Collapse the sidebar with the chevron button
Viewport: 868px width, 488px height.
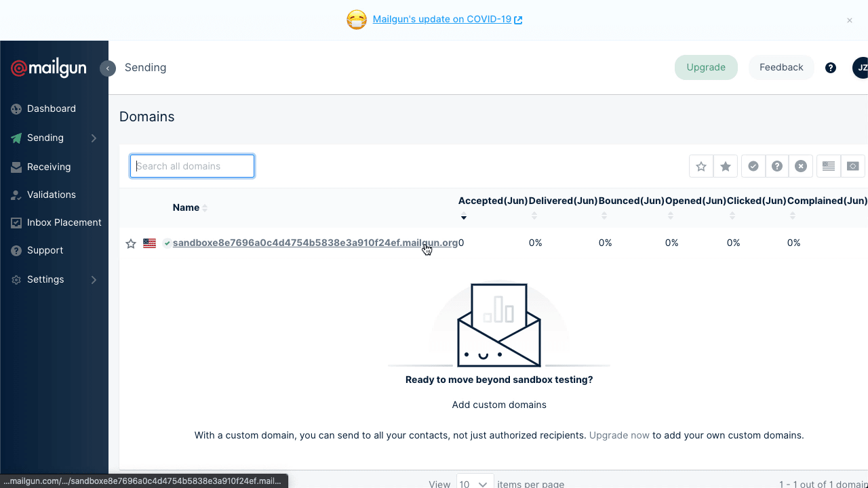tap(108, 68)
